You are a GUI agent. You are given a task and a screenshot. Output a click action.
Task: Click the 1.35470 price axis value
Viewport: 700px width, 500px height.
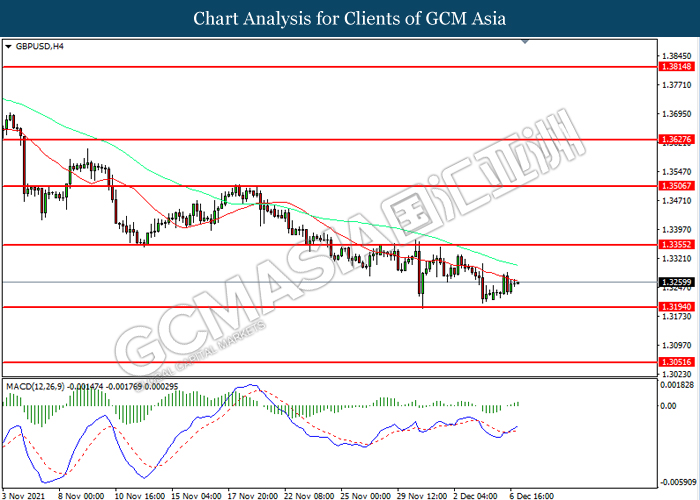click(x=677, y=171)
